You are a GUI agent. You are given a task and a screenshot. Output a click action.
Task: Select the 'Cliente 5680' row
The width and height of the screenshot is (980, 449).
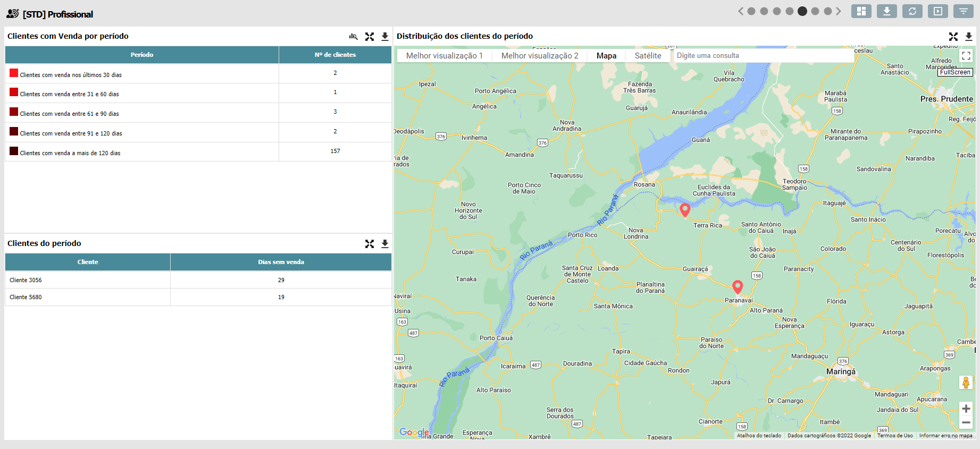(198, 297)
